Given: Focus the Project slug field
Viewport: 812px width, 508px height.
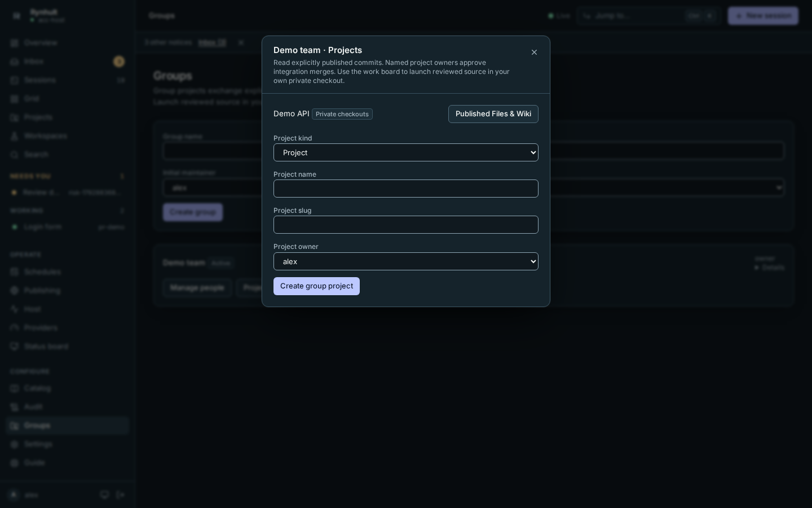Looking at the screenshot, I should 405,225.
